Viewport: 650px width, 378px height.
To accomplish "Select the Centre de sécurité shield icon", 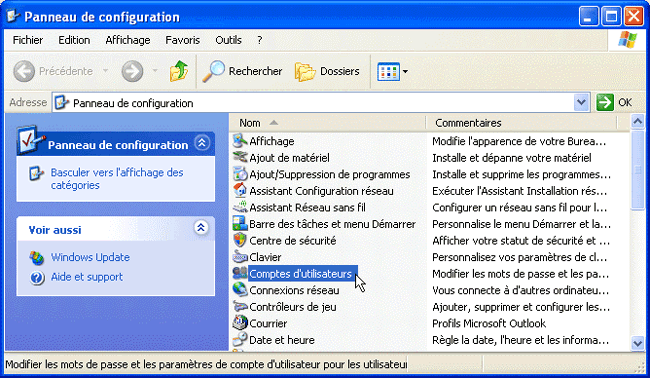I will 240,240.
